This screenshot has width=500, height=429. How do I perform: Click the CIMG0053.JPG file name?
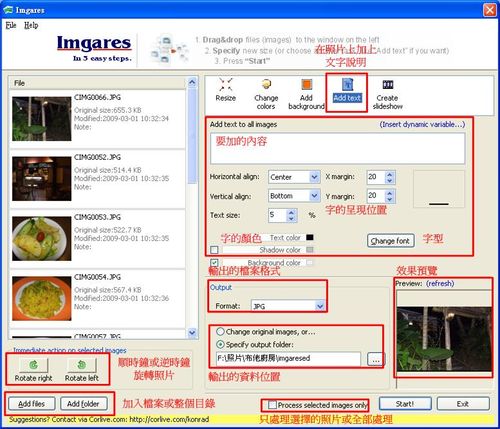97,217
